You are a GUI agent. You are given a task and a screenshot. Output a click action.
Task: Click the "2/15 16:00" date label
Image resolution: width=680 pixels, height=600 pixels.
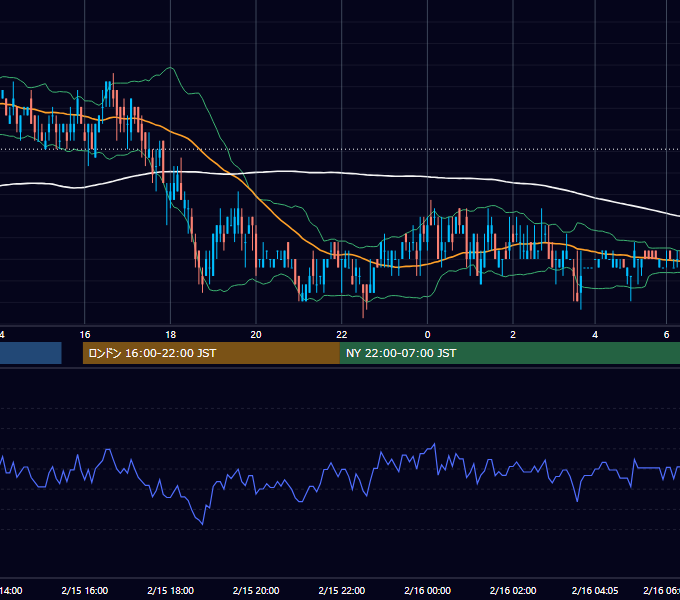click(85, 590)
